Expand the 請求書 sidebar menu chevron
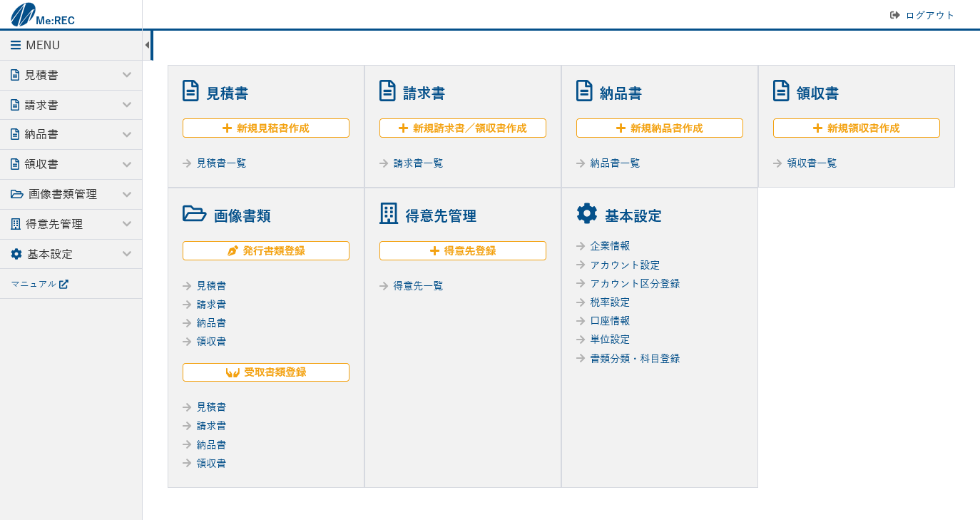This screenshot has height=520, width=980. coord(127,105)
